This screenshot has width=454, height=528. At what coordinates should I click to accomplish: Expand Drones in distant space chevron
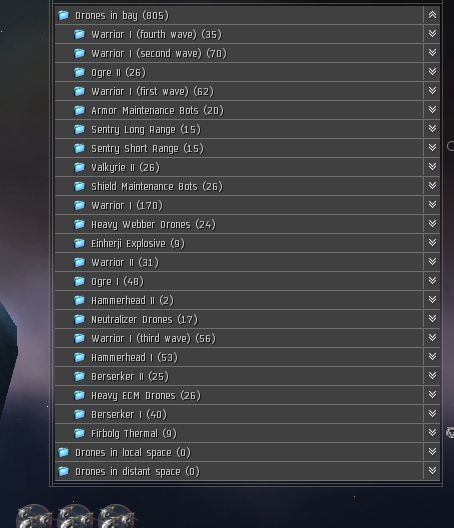(432, 471)
